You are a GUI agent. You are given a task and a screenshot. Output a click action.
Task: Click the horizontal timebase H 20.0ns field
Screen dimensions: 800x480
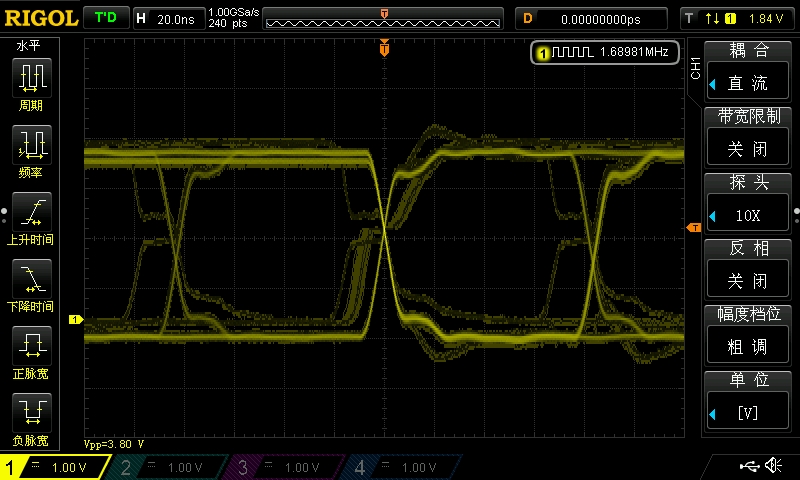click(169, 19)
